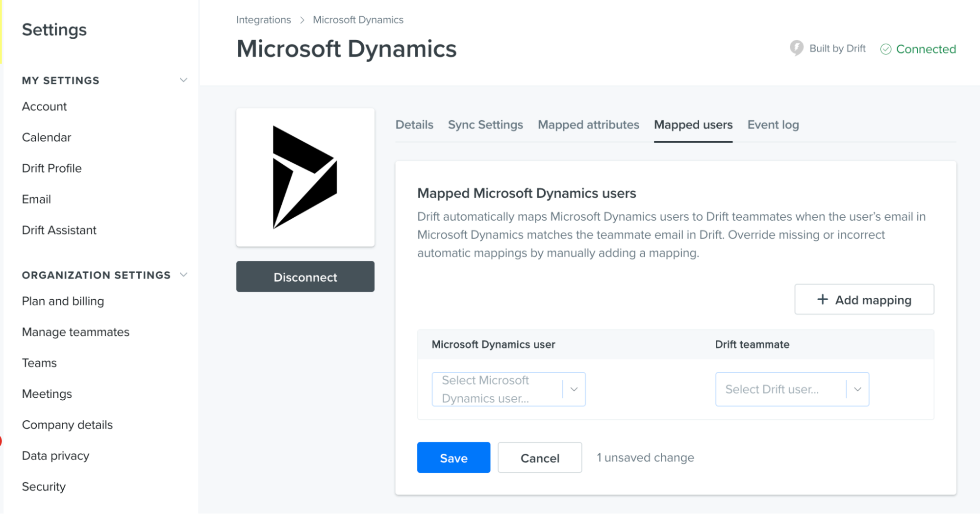This screenshot has height=514, width=980.
Task: Open Email settings
Action: pyautogui.click(x=36, y=199)
